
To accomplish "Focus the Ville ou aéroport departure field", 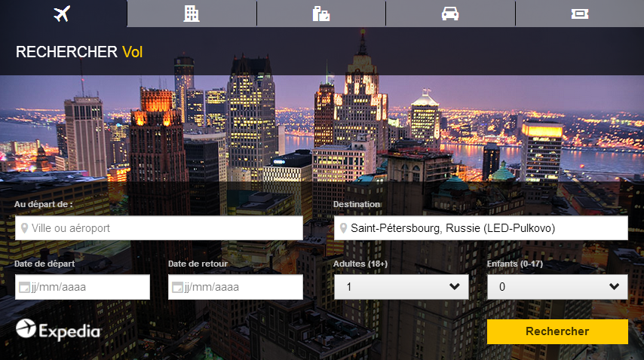I will pyautogui.click(x=162, y=228).
